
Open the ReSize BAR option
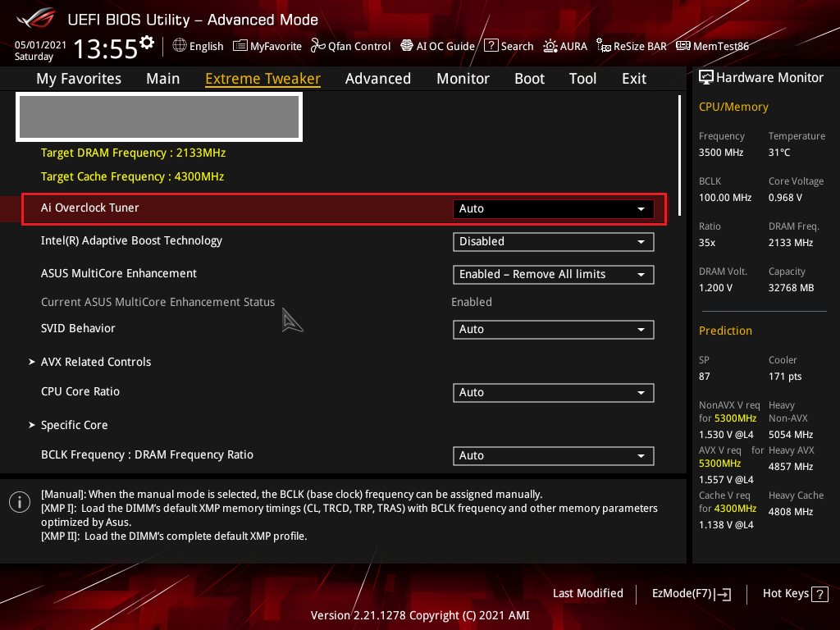(x=631, y=46)
